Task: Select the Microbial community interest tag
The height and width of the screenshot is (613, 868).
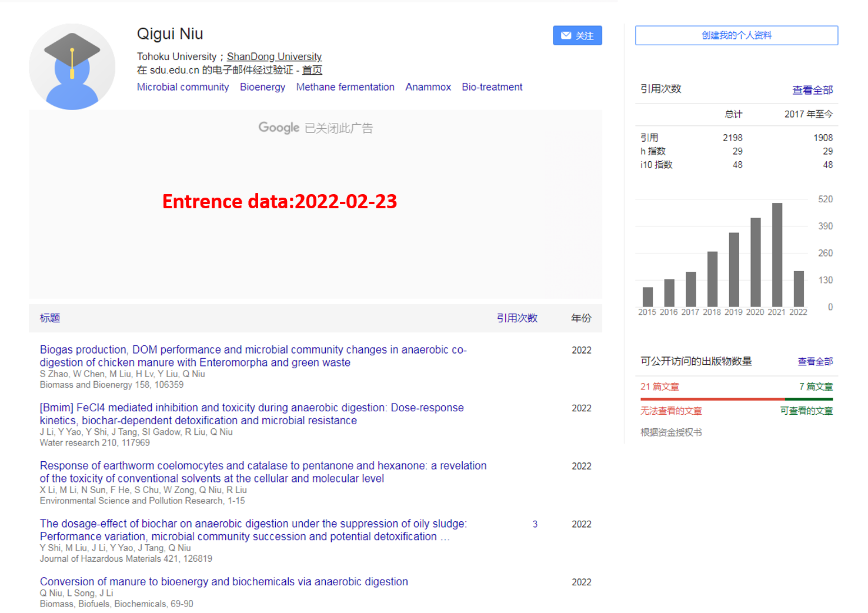Action: [x=183, y=87]
